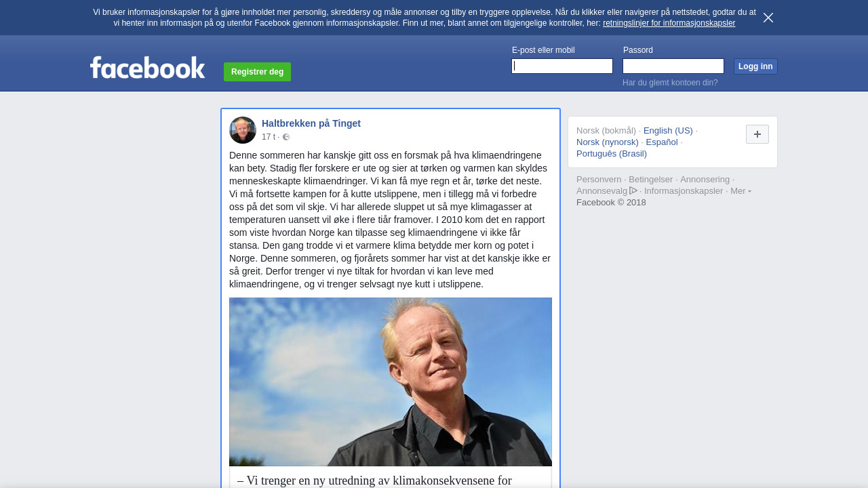868x488 pixels.
Task: Expand the Mer footer dropdown
Action: (x=741, y=191)
